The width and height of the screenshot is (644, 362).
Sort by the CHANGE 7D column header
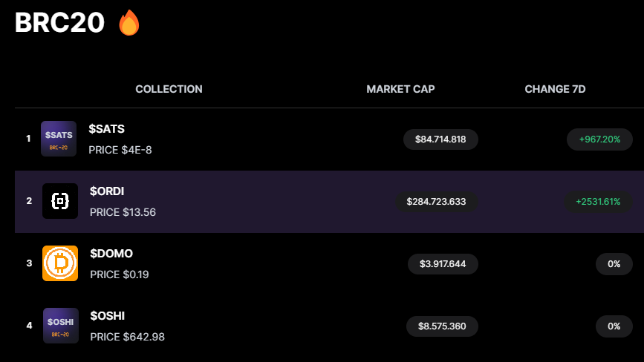pos(555,89)
